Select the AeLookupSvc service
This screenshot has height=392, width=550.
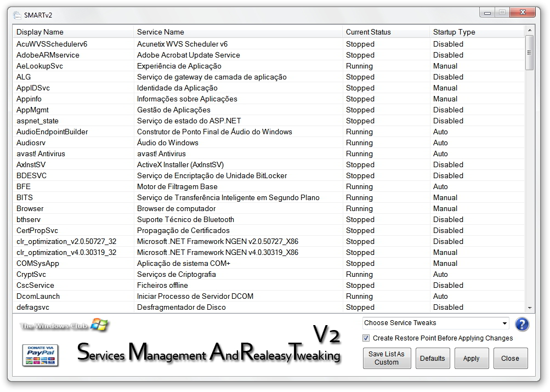point(269,66)
